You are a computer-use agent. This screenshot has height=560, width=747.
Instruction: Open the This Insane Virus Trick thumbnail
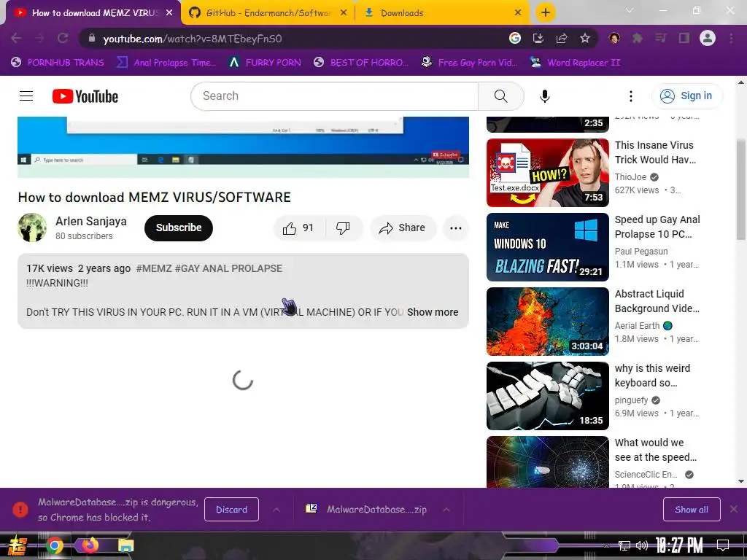pyautogui.click(x=547, y=173)
